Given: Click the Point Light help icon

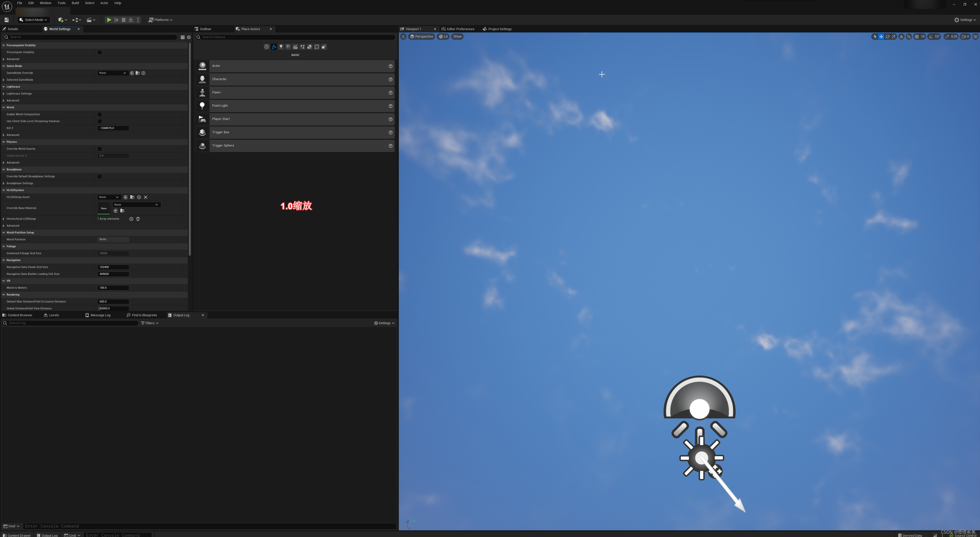Looking at the screenshot, I should coord(390,106).
